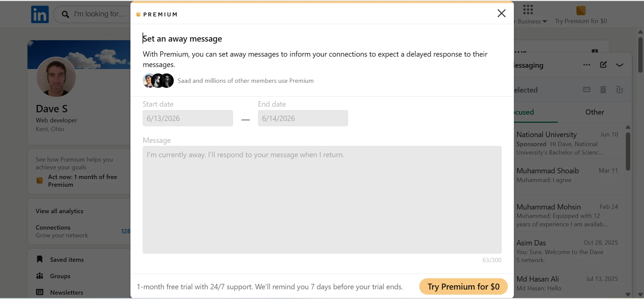
Task: Click the Newsletters icon
Action: (x=40, y=292)
